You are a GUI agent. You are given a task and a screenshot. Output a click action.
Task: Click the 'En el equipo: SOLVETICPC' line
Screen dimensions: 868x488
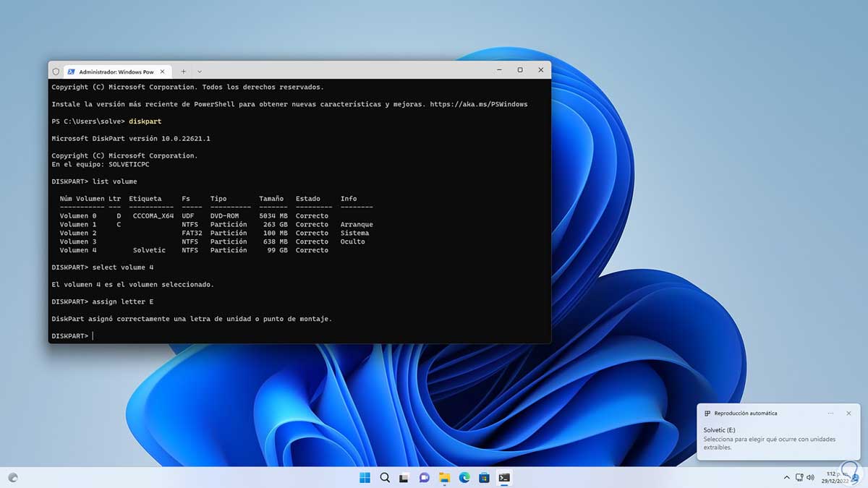101,164
